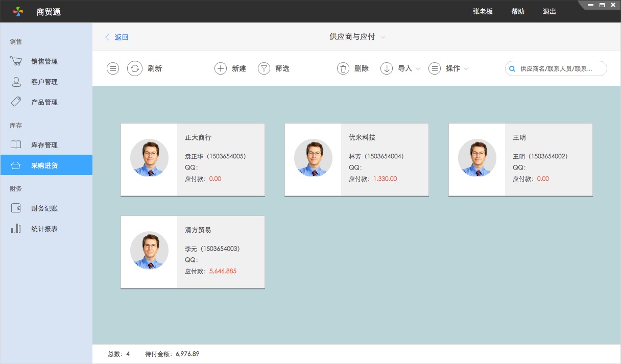Click the refresh (刷新) circular arrow icon

pos(134,68)
